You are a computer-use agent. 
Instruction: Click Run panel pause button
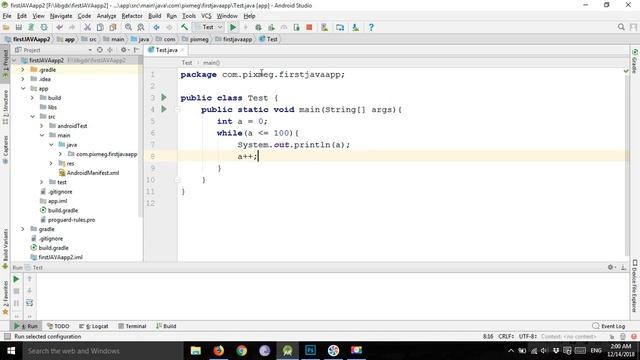pyautogui.click(x=16, y=303)
